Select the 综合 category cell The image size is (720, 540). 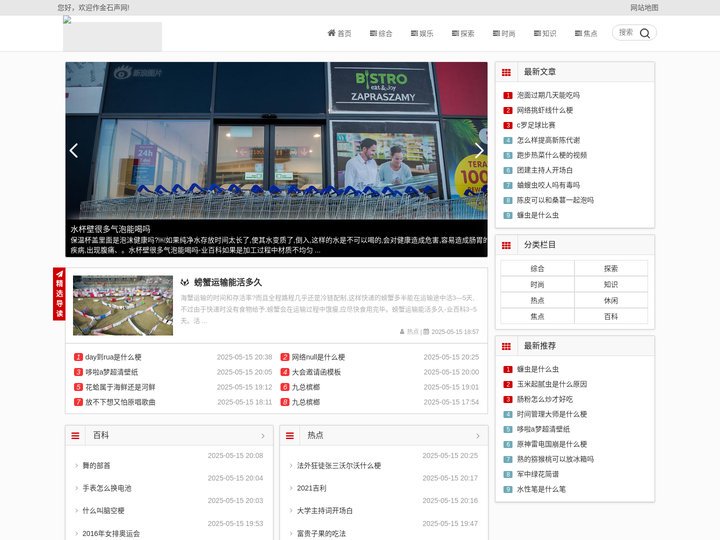[x=537, y=269]
